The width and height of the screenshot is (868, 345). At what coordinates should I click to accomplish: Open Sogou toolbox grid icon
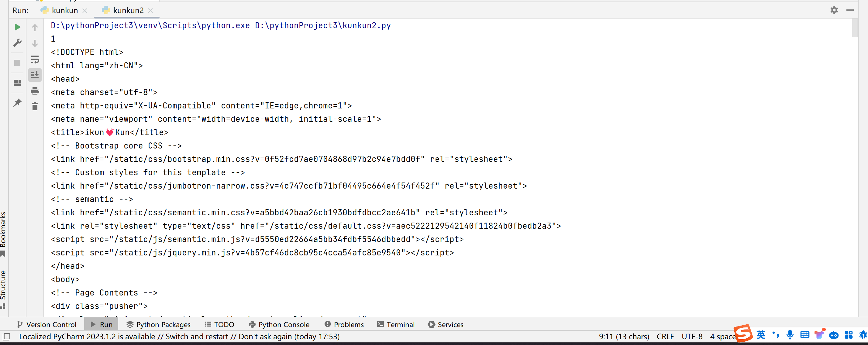coord(849,335)
